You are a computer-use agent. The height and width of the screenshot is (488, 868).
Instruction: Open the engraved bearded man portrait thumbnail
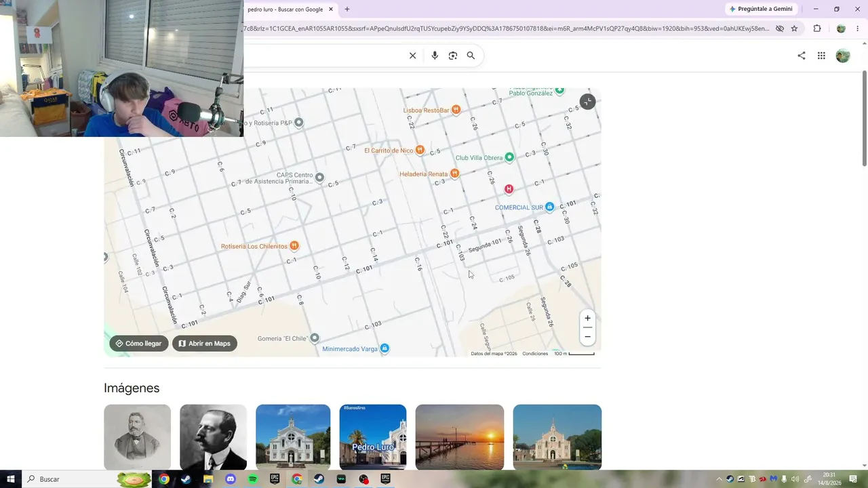(x=137, y=437)
